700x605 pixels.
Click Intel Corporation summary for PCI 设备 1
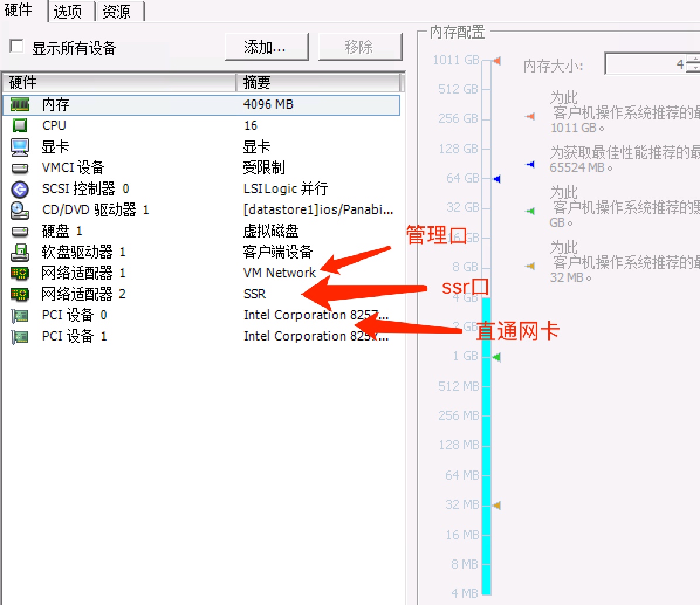point(316,336)
